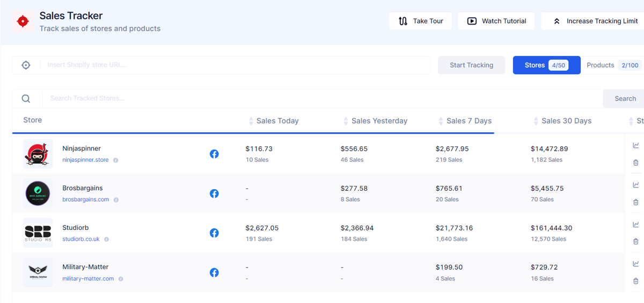Click the Military-Matter store name
This screenshot has width=644, height=303.
click(85, 267)
